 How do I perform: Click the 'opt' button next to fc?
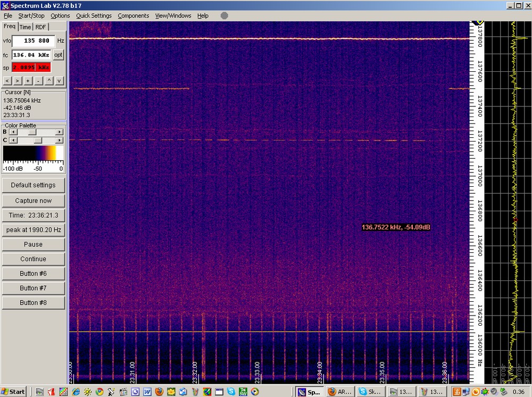58,55
